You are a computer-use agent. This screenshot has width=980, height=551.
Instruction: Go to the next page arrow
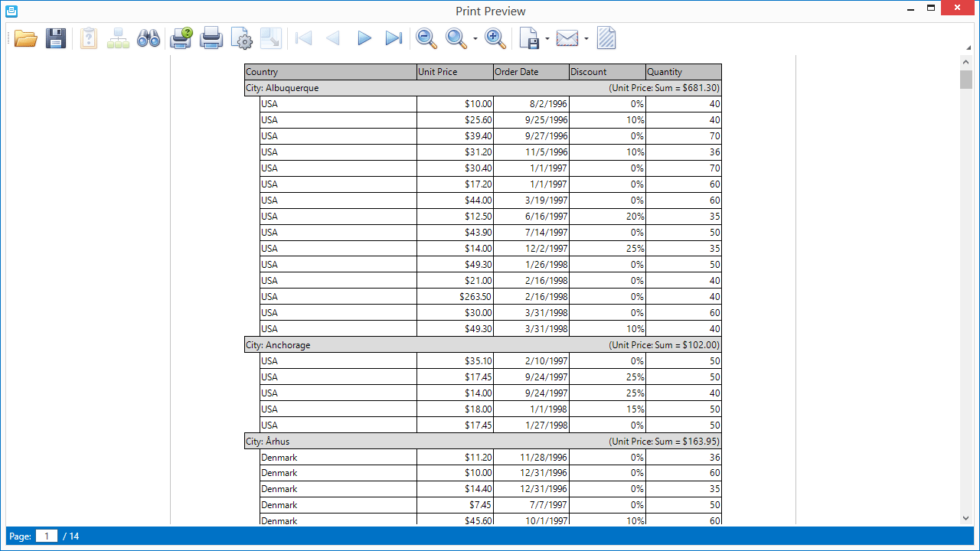click(x=364, y=38)
